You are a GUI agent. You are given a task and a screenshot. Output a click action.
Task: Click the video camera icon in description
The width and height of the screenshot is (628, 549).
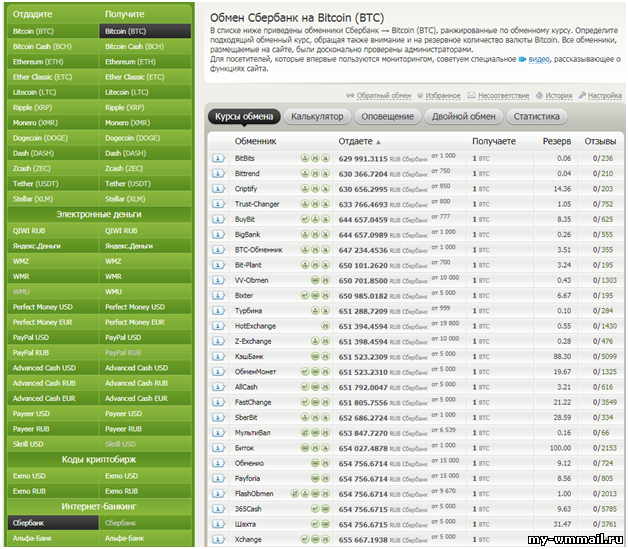[x=522, y=59]
